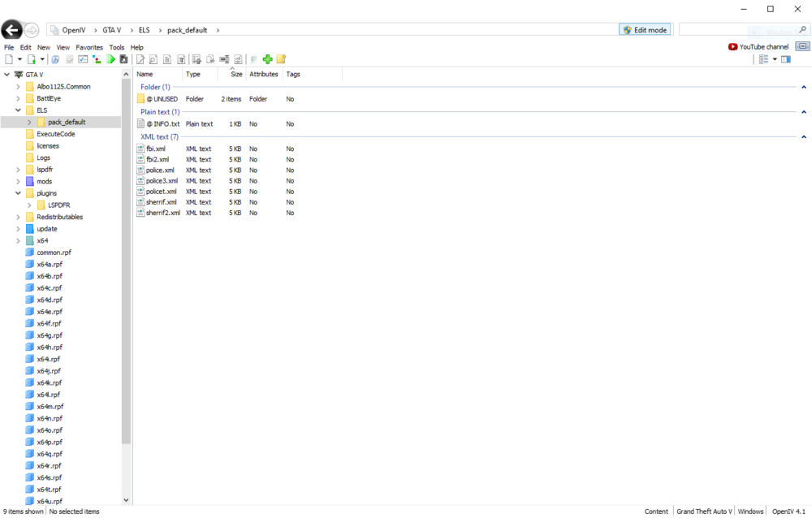Viewport: 812px width, 518px height.
Task: Click the export toolbar icon
Action: 209,58
